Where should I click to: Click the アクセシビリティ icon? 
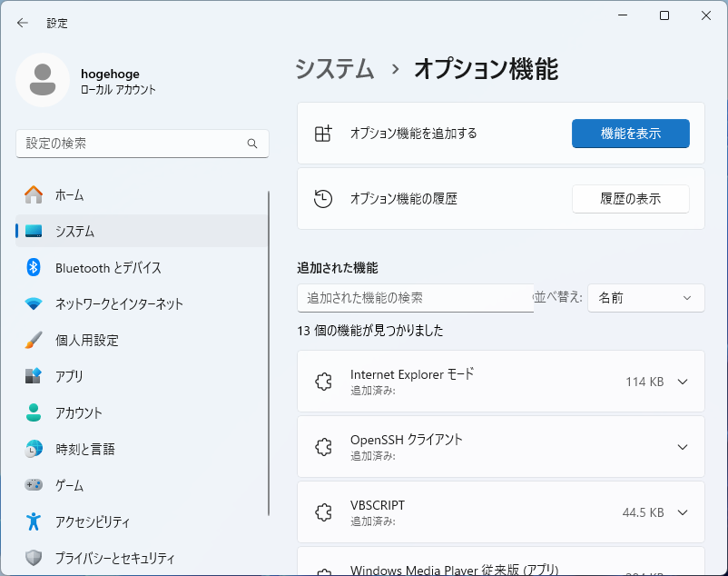[34, 521]
